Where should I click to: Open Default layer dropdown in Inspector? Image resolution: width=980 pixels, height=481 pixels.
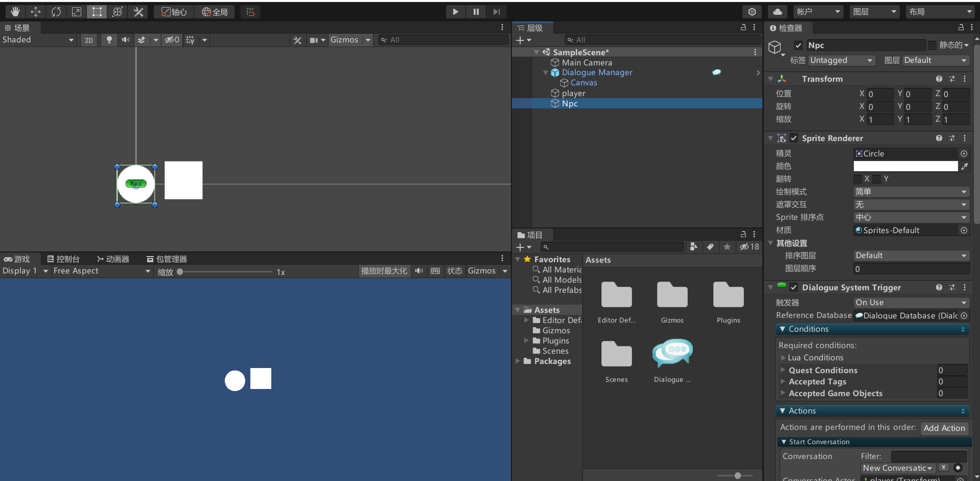(936, 60)
